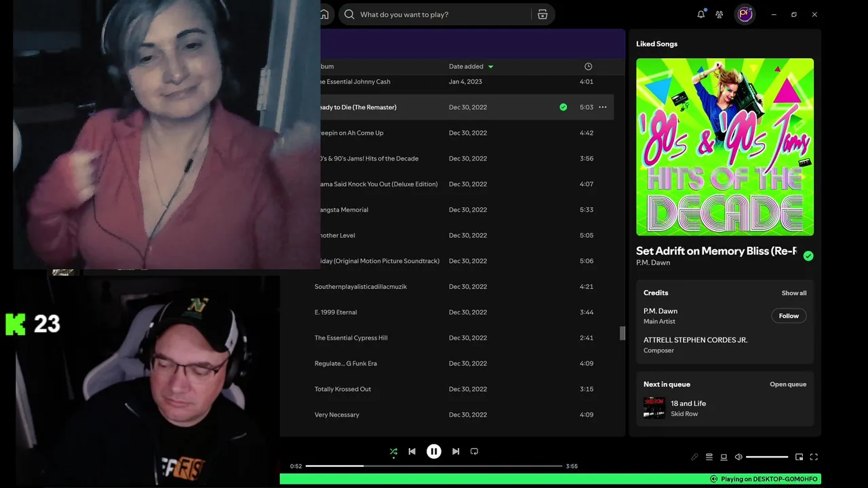
Task: Open Set Adrift on Memory Bliss title link
Action: click(x=716, y=251)
